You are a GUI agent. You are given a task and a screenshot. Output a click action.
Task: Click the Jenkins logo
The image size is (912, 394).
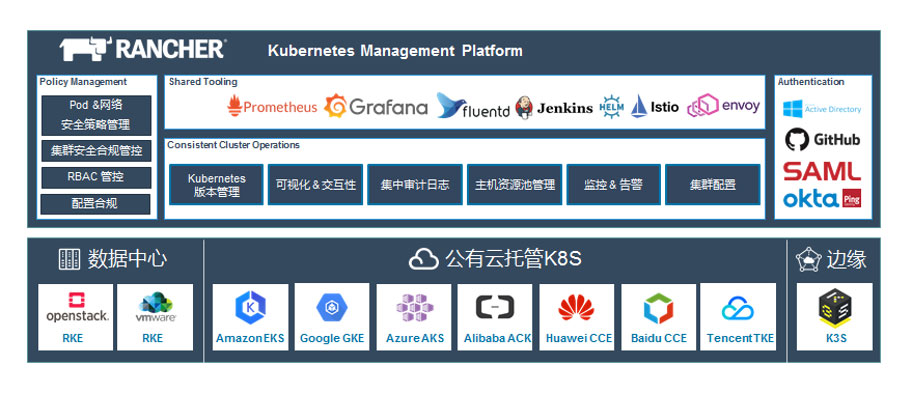point(554,108)
